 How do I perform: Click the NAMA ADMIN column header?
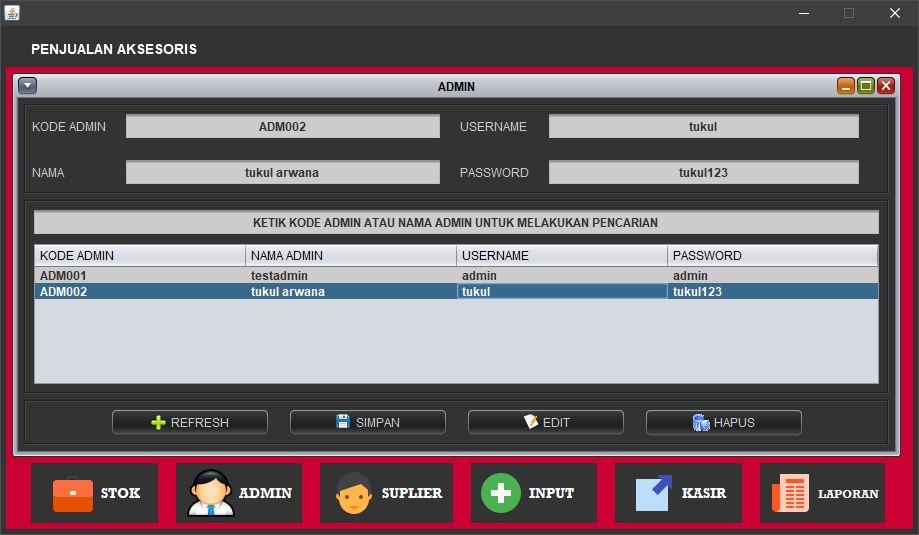coord(350,256)
